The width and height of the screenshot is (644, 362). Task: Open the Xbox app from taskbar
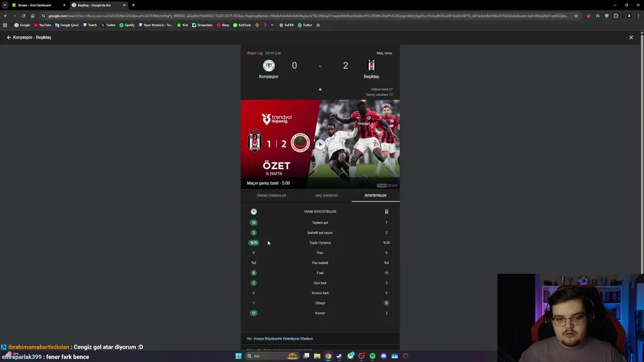pyautogui.click(x=350, y=356)
